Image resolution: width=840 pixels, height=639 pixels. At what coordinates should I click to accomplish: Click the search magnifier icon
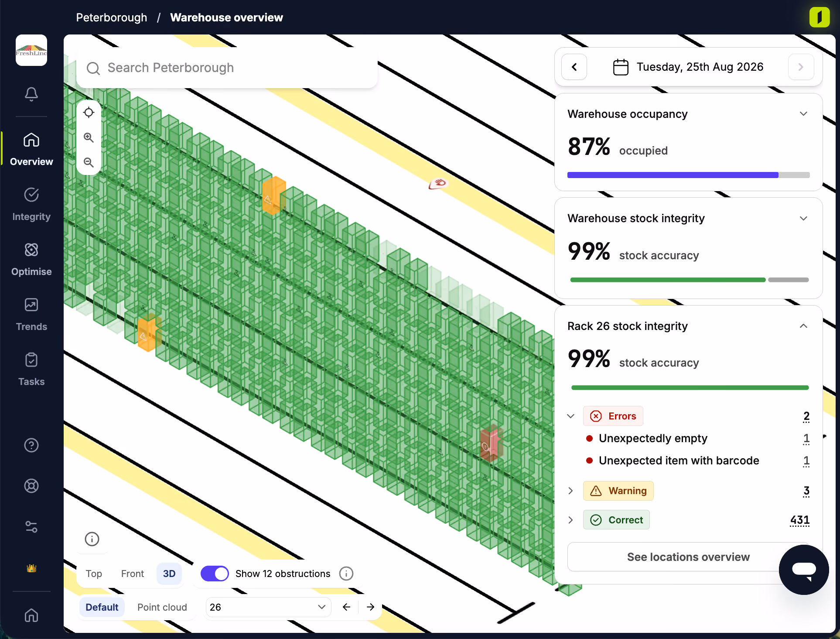coord(93,68)
